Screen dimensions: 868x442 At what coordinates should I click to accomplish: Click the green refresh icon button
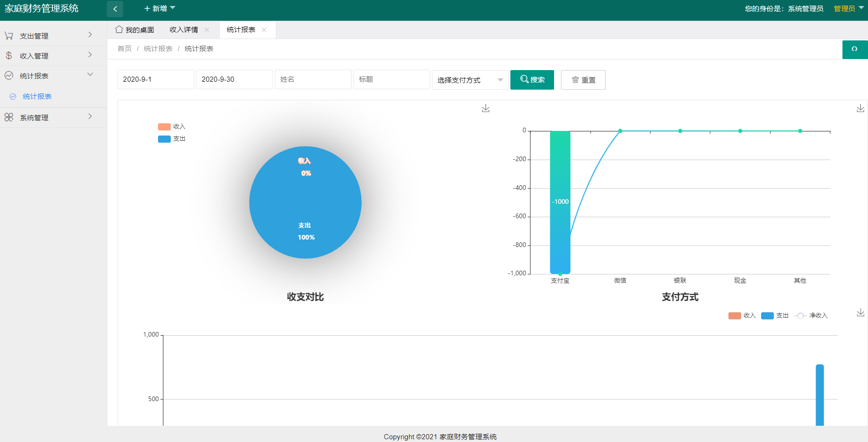[855, 49]
